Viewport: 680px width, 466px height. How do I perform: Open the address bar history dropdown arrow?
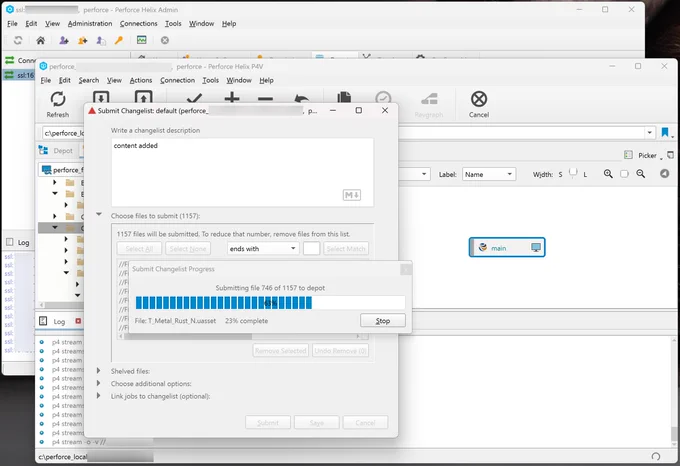[x=649, y=133]
